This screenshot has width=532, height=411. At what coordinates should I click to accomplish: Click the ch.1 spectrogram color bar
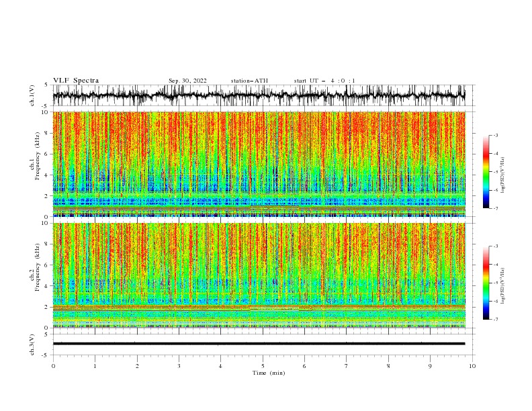coord(486,172)
